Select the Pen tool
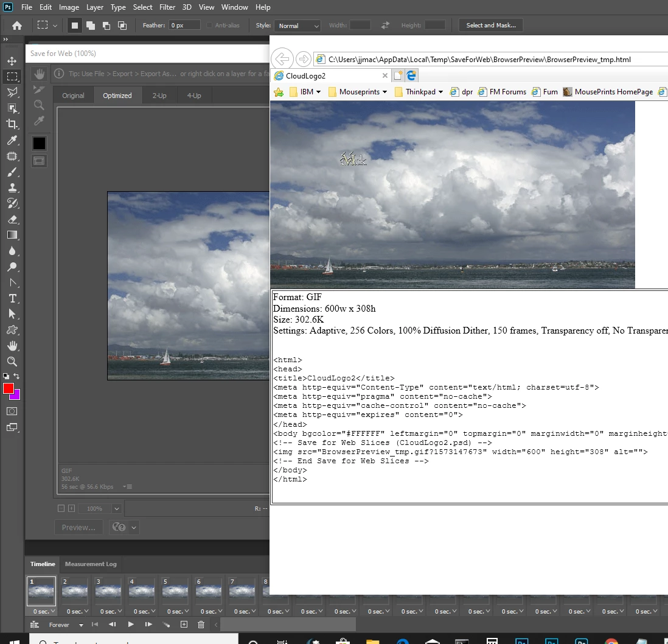This screenshot has height=644, width=668. point(12,282)
